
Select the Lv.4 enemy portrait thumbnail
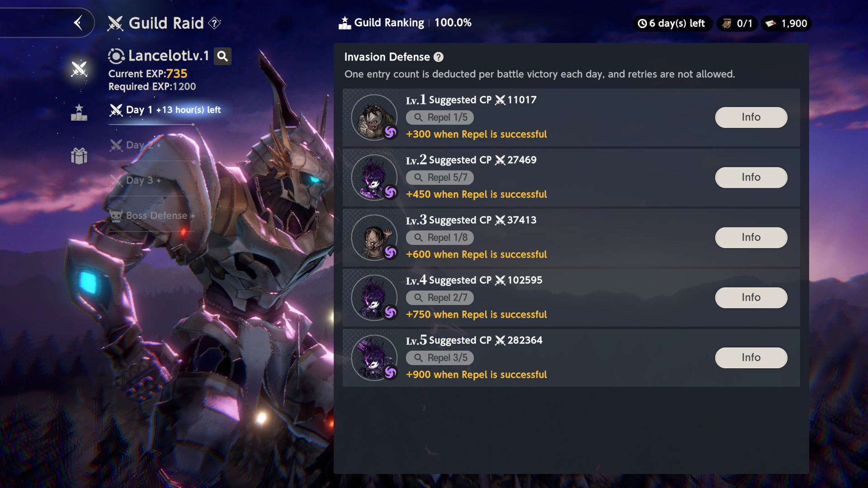[374, 298]
